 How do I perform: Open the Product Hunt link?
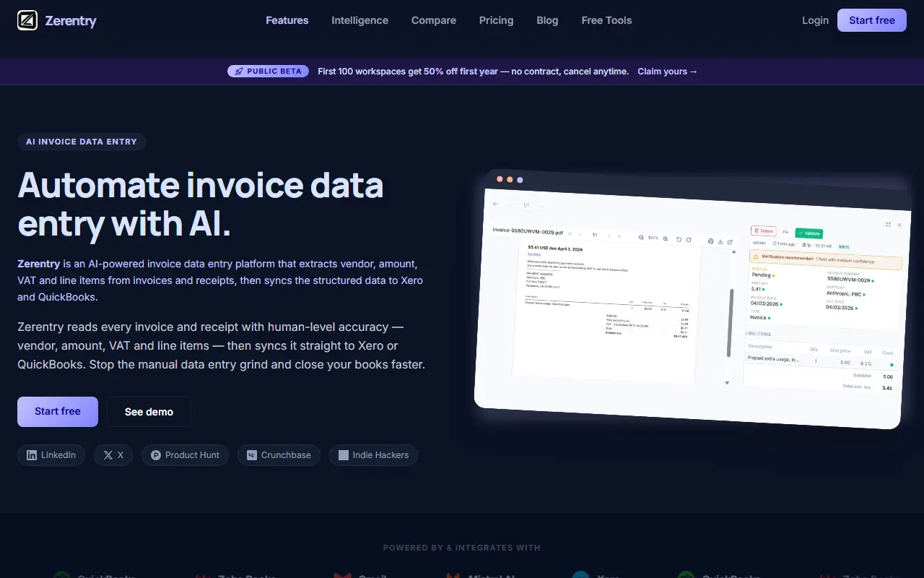click(185, 455)
